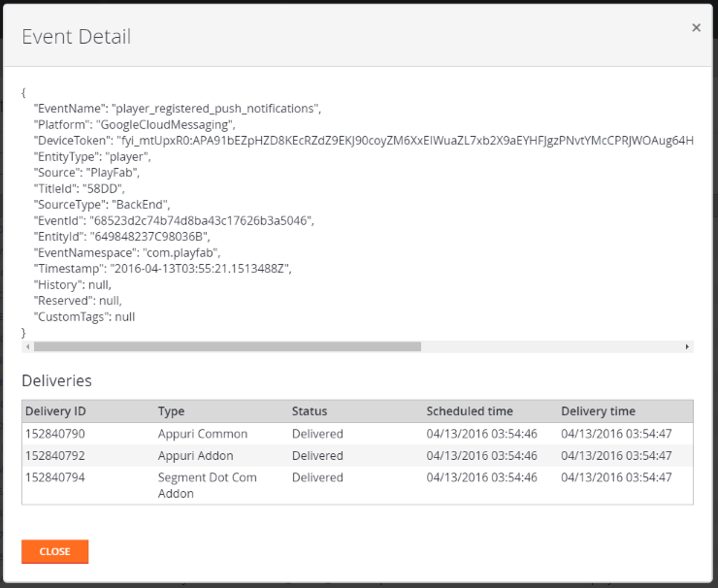
Task: Click the Delivery time column header
Action: coord(598,411)
